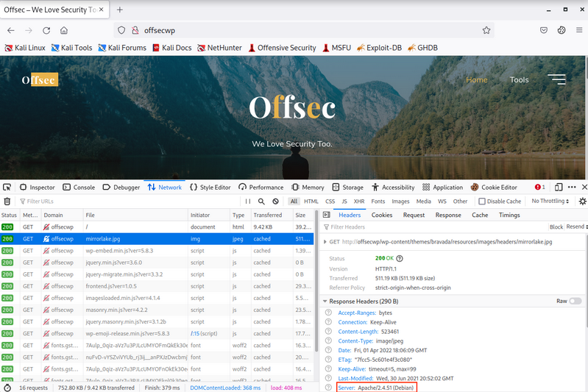
Task: Open request blocking icon
Action: point(275,201)
